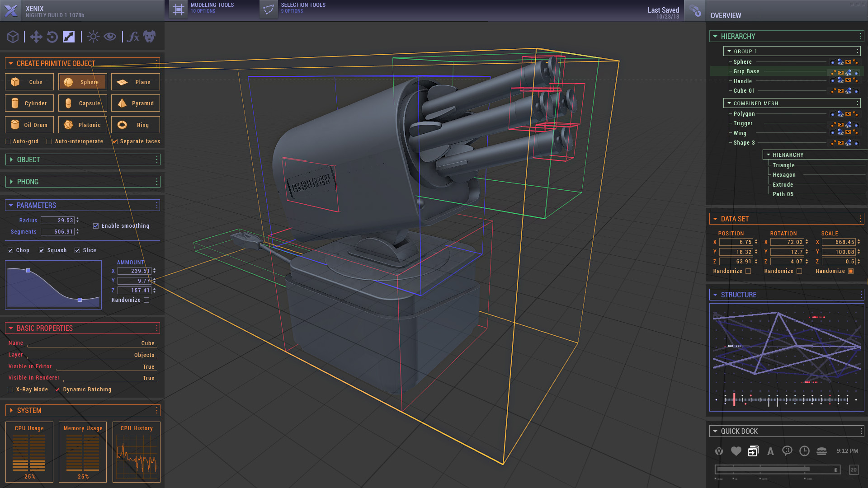Click the highlighted scale tool icon

[x=69, y=37]
